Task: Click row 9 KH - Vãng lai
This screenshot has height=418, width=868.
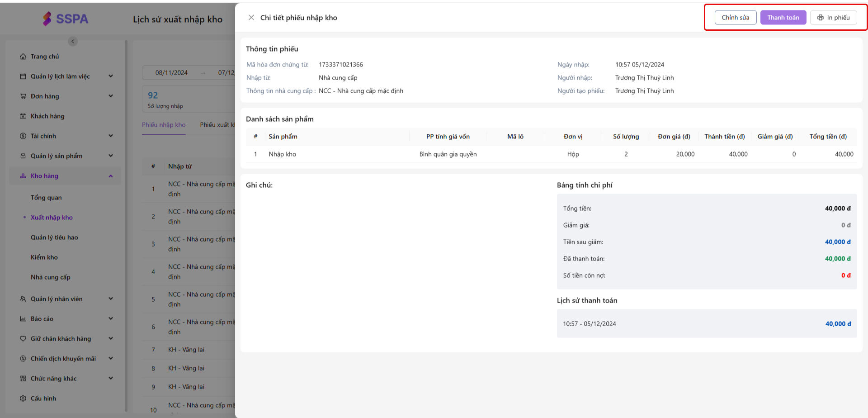Action: coord(189,387)
